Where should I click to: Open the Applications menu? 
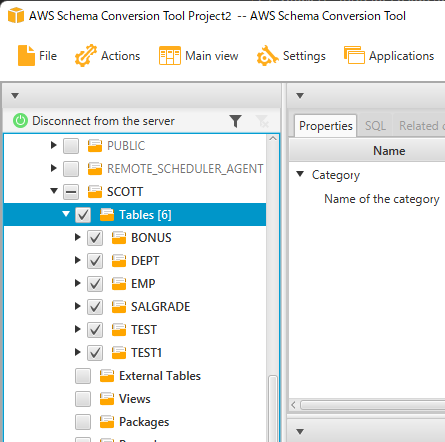(x=389, y=56)
